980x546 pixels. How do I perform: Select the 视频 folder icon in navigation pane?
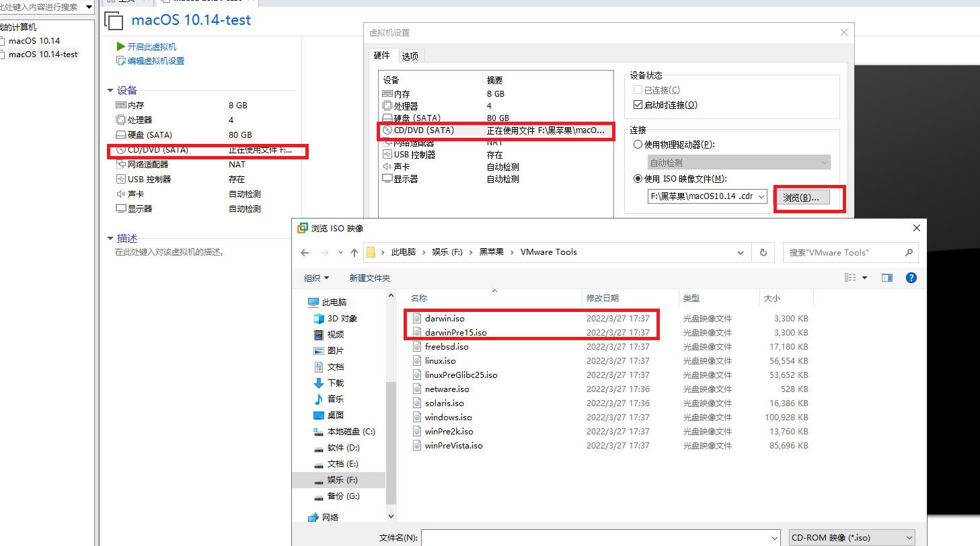[319, 334]
